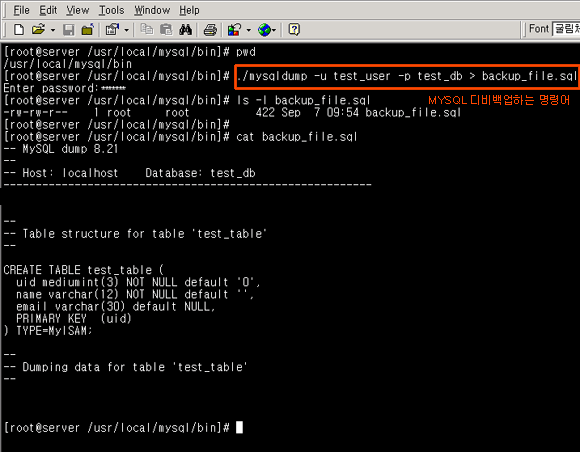Image resolution: width=580 pixels, height=452 pixels.
Task: Click the Find binoculars icon
Action: pyautogui.click(x=185, y=30)
